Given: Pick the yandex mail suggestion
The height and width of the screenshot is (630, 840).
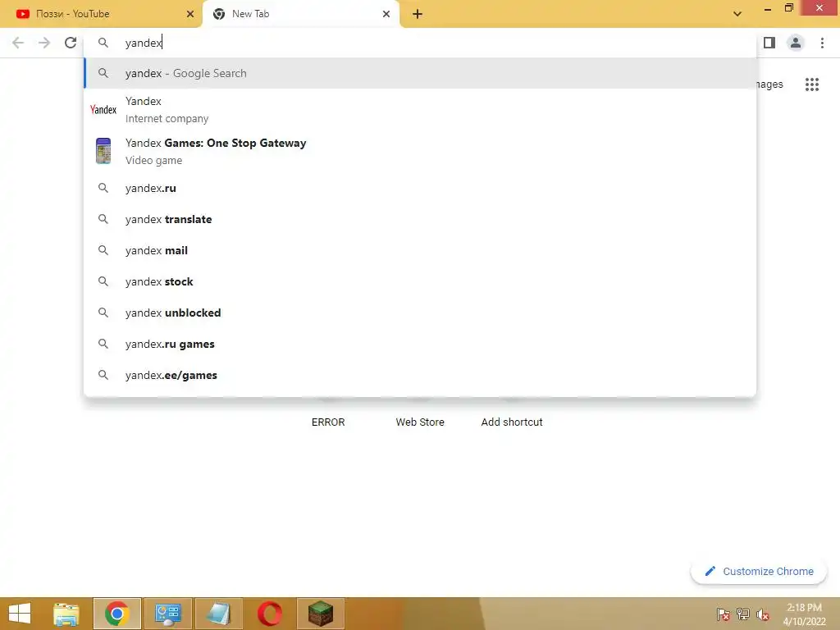Looking at the screenshot, I should click(420, 250).
